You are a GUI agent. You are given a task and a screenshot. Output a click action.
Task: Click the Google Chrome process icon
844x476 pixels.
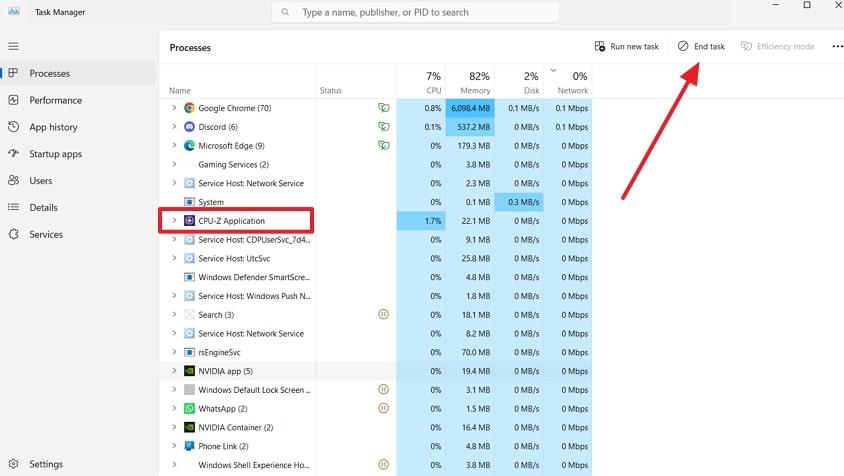point(189,108)
